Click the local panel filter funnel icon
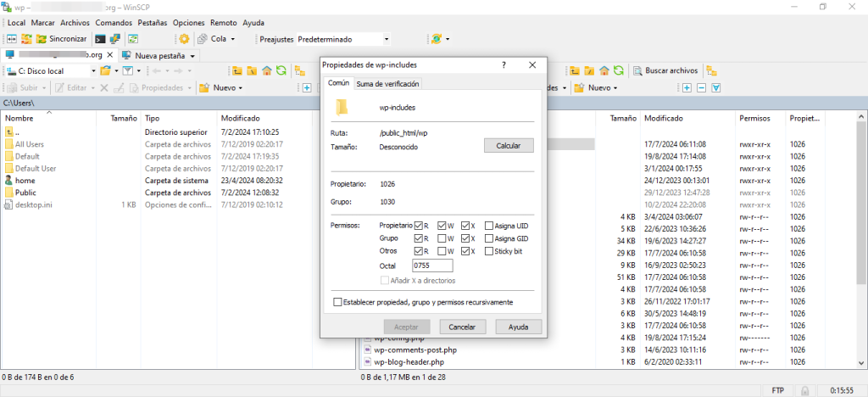 tap(128, 71)
